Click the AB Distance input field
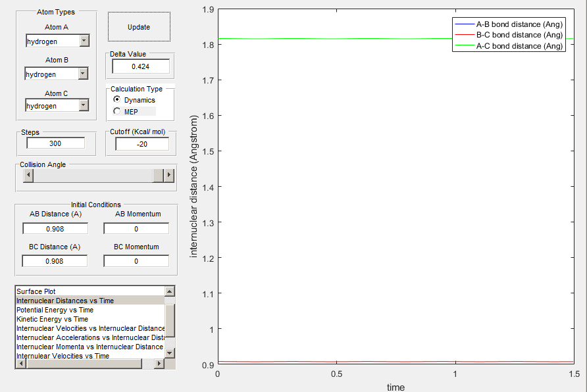The width and height of the screenshot is (587, 392). (x=55, y=228)
